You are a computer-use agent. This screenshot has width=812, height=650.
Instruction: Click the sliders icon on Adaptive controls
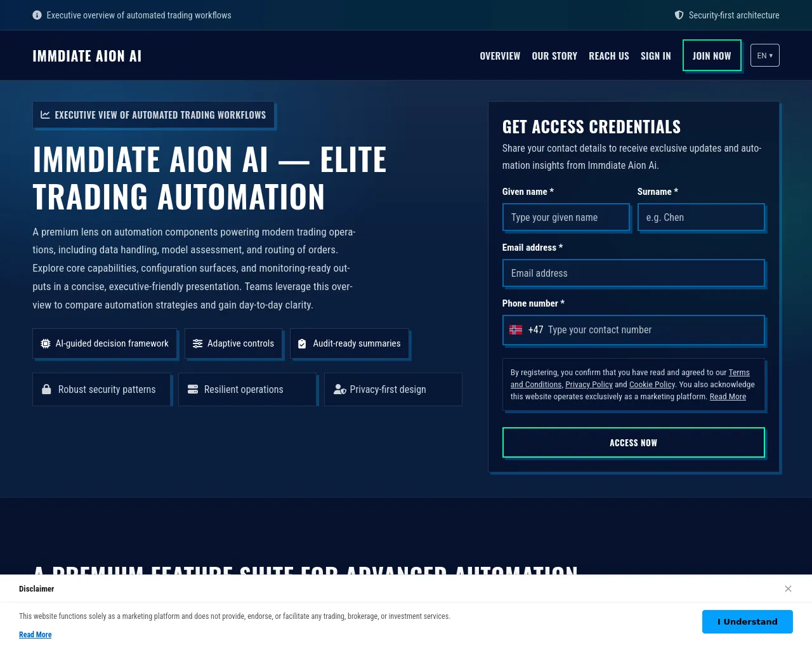point(198,343)
